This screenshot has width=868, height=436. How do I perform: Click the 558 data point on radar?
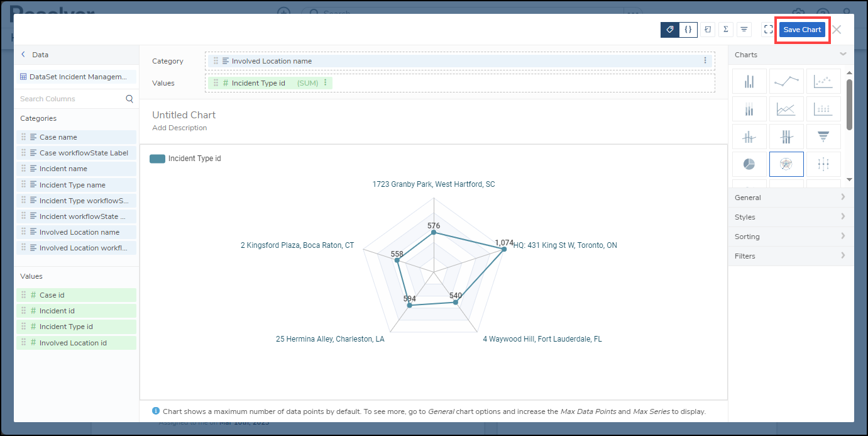tap(397, 260)
